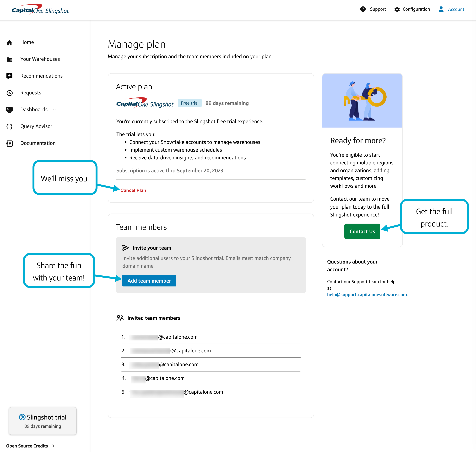This screenshot has width=476, height=452.
Task: Open the Dashboards menu label
Action: (34, 110)
